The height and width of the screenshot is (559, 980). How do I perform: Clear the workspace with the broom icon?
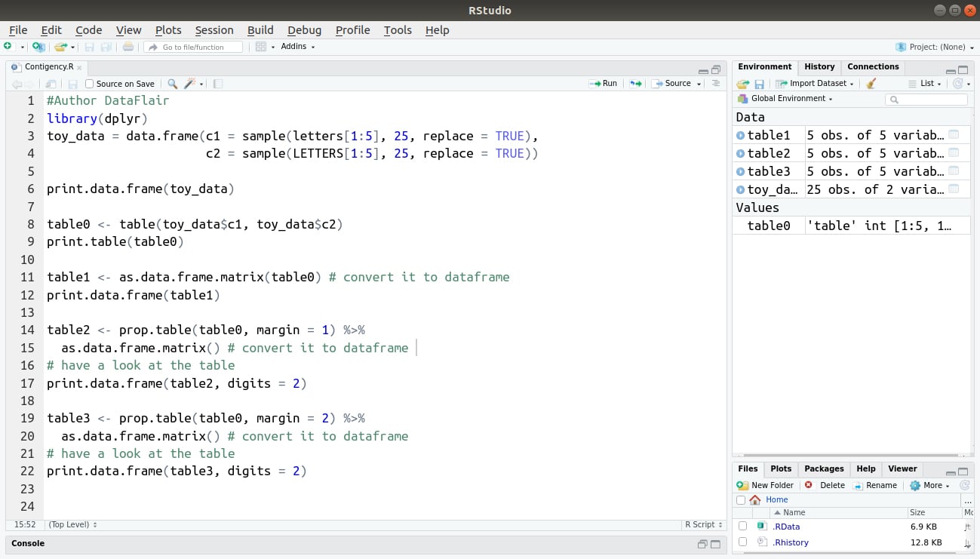pos(869,83)
